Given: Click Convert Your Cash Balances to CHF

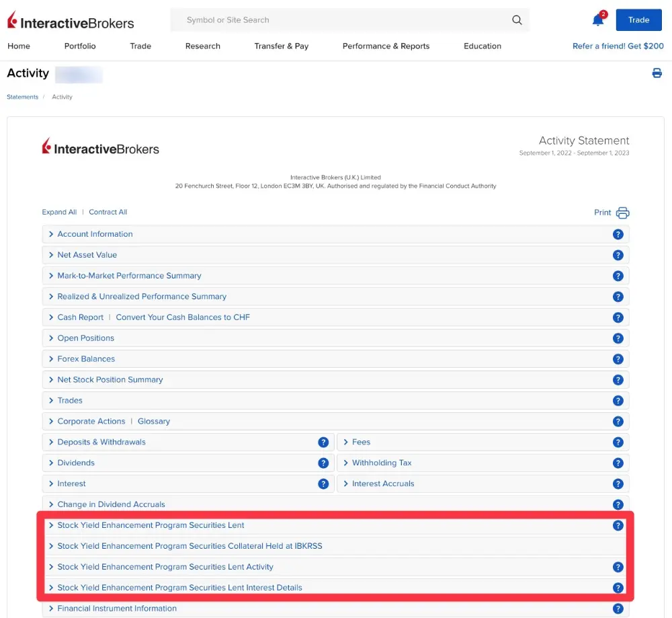Looking at the screenshot, I should tap(183, 317).
